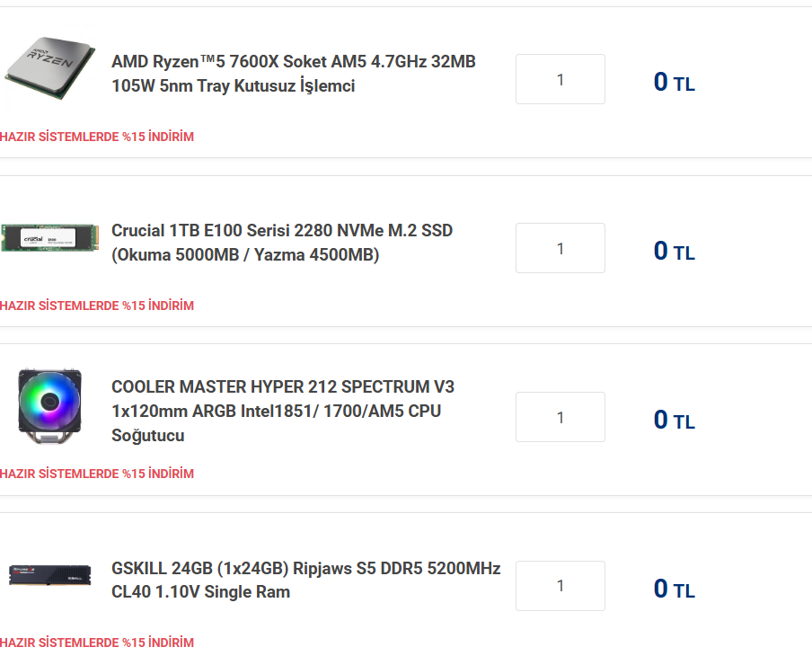The height and width of the screenshot is (656, 812).
Task: Click the quantity field for the Cooler Master cooler
Action: [560, 417]
